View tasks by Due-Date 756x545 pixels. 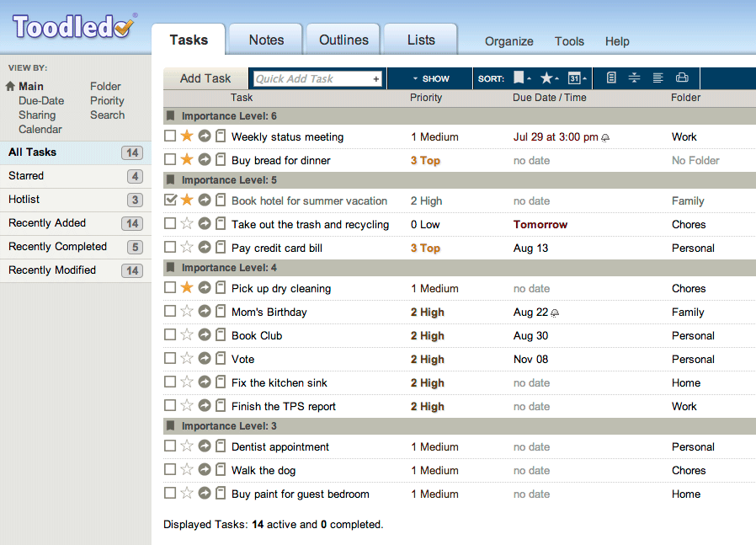point(41,100)
